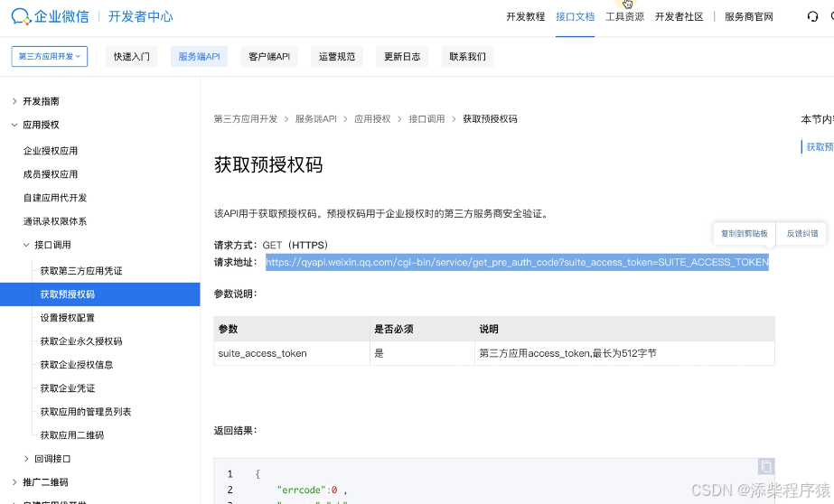Collapse the 应用授权 tree section
The width and height of the screenshot is (834, 504).
pos(14,125)
